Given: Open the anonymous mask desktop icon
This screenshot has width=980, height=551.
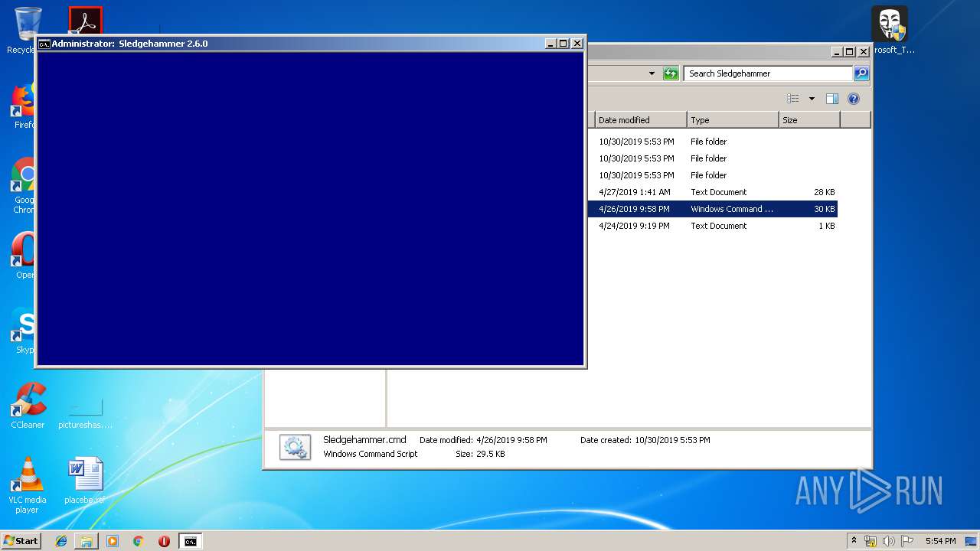Looking at the screenshot, I should coord(890,31).
